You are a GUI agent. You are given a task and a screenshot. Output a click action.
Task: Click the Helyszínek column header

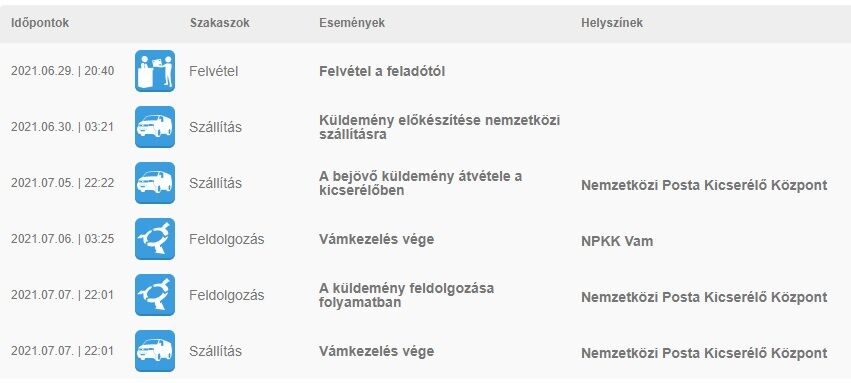(612, 23)
